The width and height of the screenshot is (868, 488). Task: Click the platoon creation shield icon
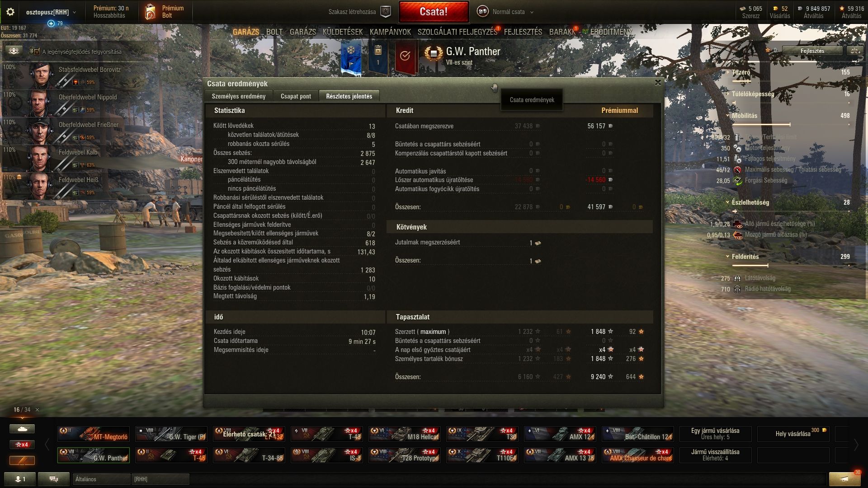[x=385, y=12]
